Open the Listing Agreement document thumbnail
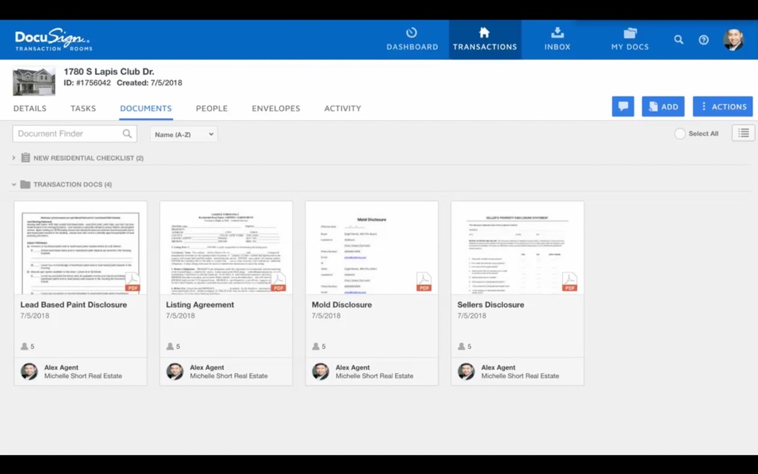This screenshot has width=758, height=474. [226, 248]
